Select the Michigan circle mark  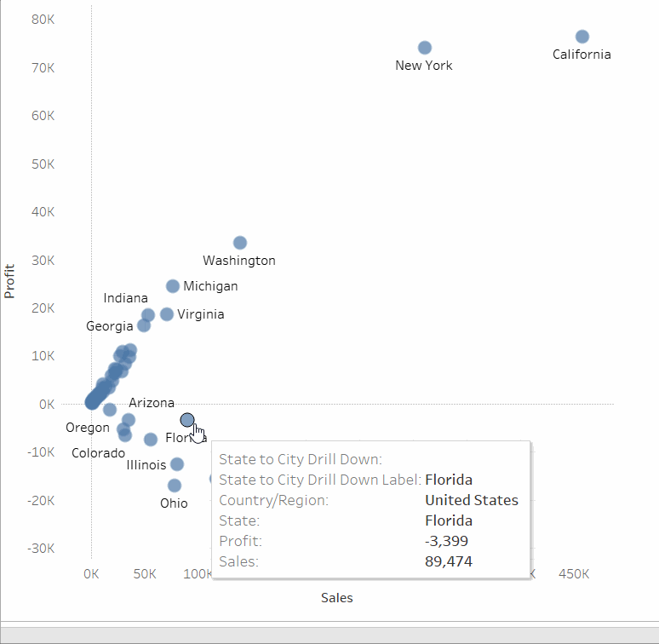point(173,286)
